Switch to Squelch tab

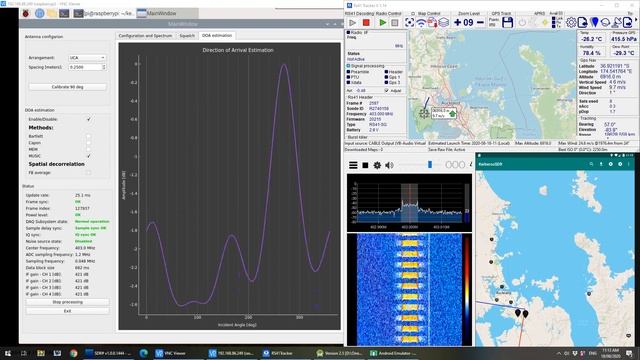(187, 36)
